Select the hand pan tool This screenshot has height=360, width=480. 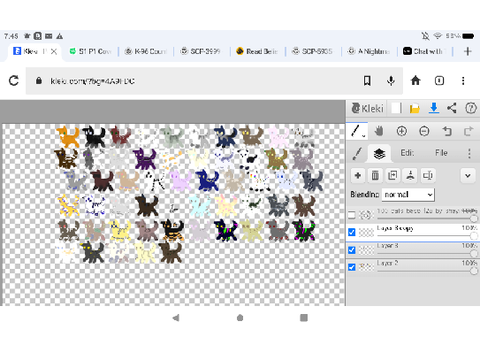(379, 131)
